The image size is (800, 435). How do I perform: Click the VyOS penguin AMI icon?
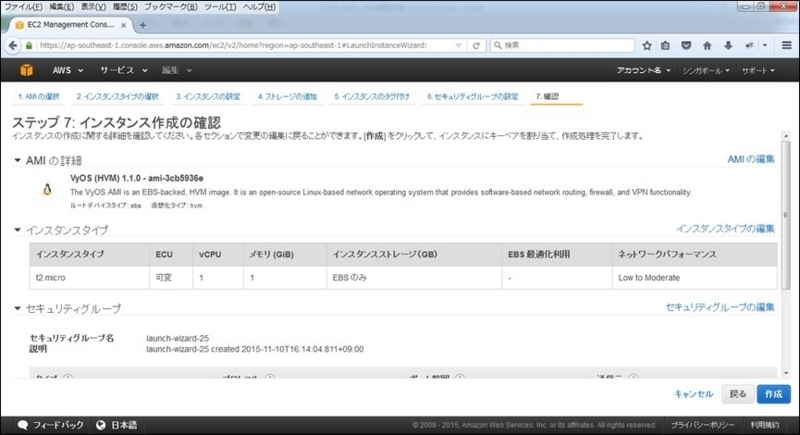pos(47,190)
